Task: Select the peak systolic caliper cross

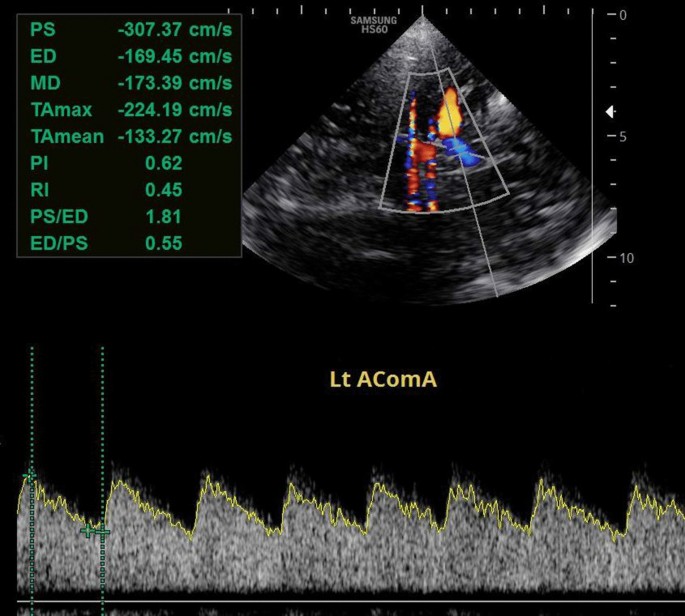Action: (x=30, y=477)
